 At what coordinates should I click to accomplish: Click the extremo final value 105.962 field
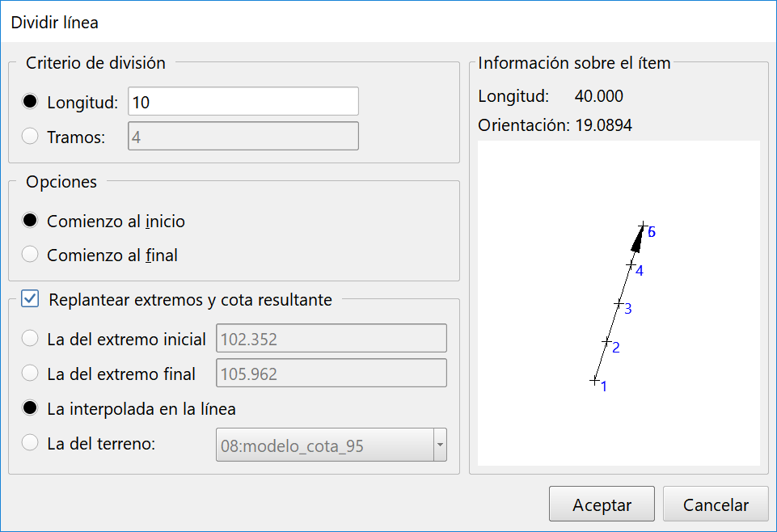tap(331, 373)
